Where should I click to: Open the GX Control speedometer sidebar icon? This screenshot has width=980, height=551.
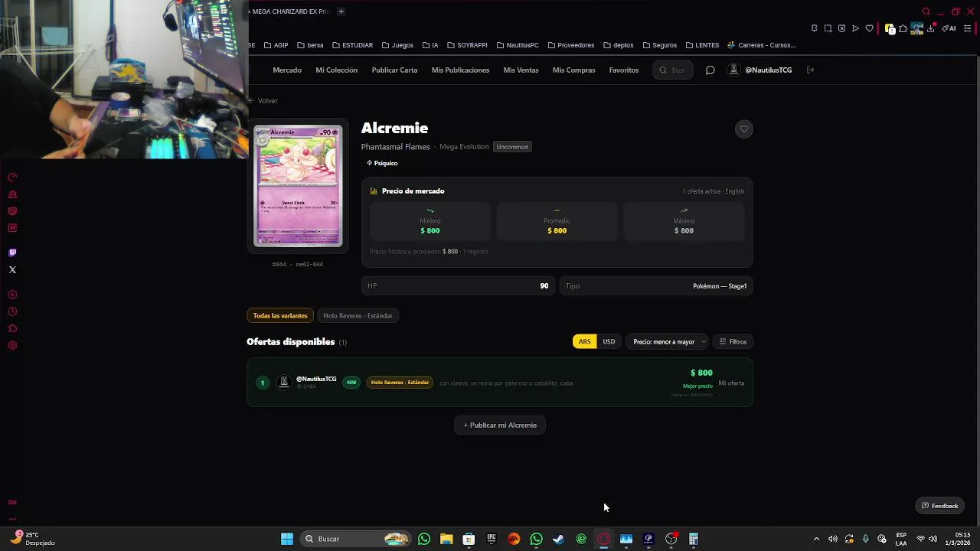(12, 178)
